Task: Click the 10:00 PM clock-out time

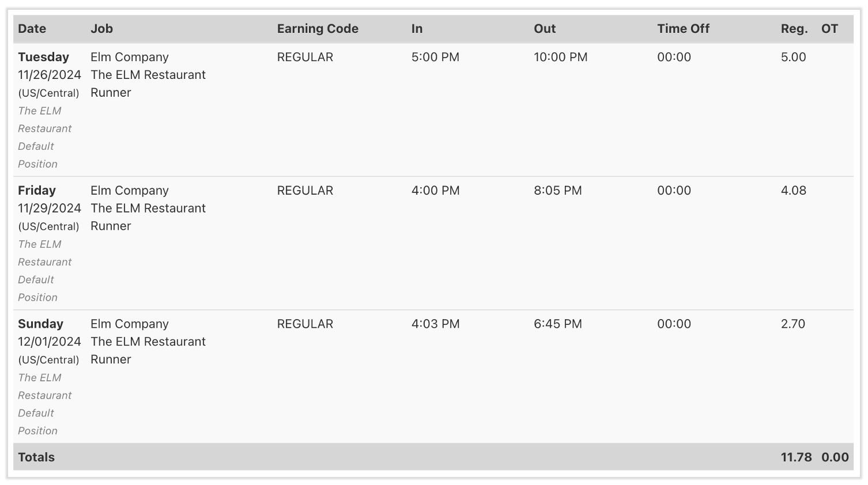Action: click(x=560, y=57)
